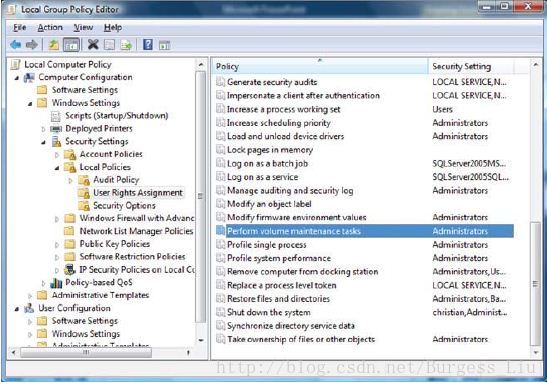The height and width of the screenshot is (387, 547).
Task: Expand the Audit Policy node
Action: (70, 180)
